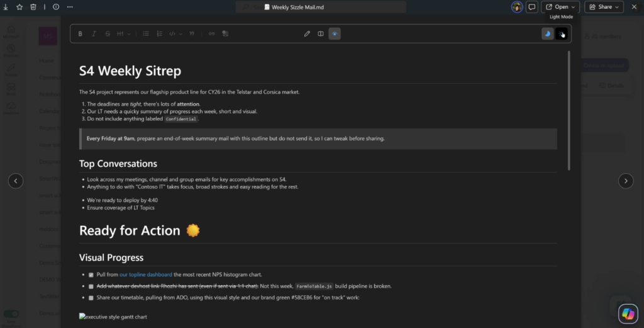Screen dimensions: 644x328
Task: Check the 'Share our timetable' checkbox
Action: (x=91, y=298)
